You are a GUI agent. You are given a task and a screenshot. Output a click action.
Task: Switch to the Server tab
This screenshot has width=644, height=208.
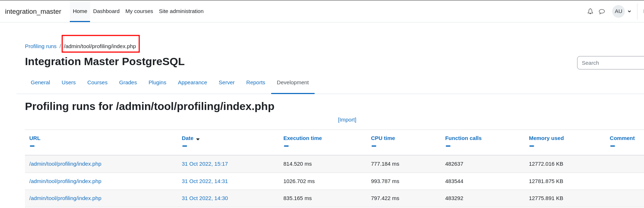pos(227,82)
